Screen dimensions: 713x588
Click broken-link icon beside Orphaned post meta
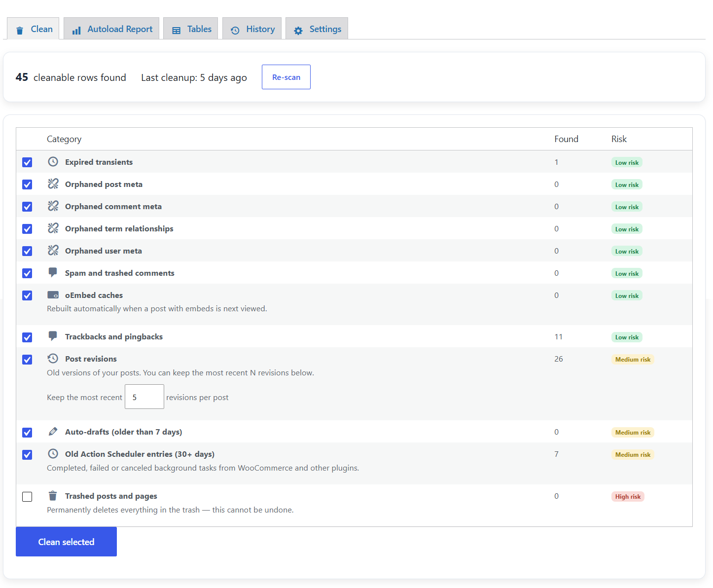pos(53,184)
